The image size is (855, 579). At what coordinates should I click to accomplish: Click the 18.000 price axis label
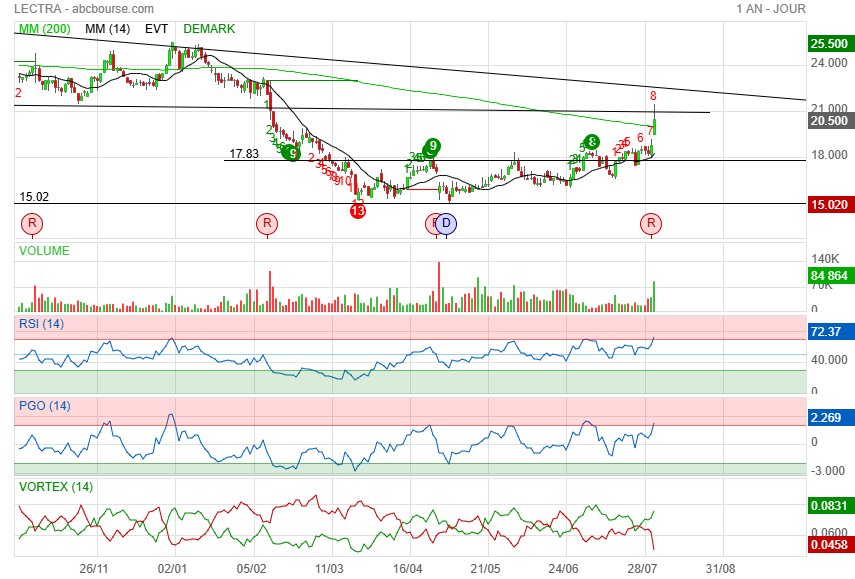pos(829,155)
